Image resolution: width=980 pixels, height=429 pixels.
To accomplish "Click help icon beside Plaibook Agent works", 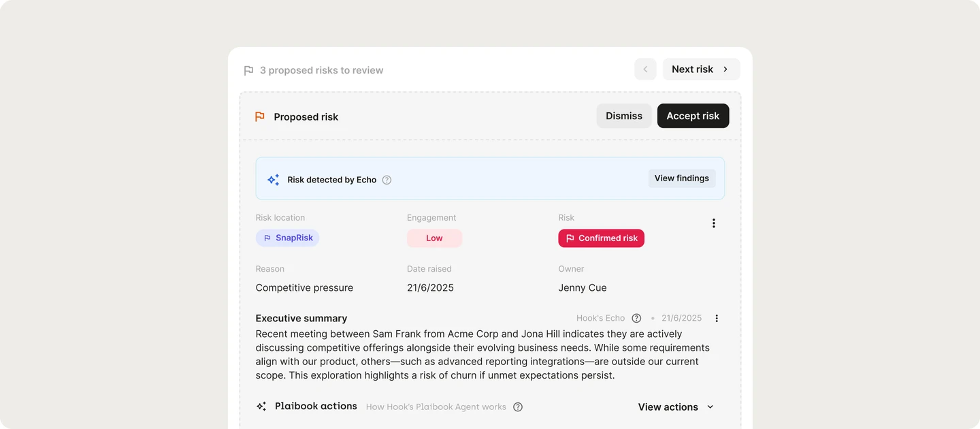I will tap(518, 407).
